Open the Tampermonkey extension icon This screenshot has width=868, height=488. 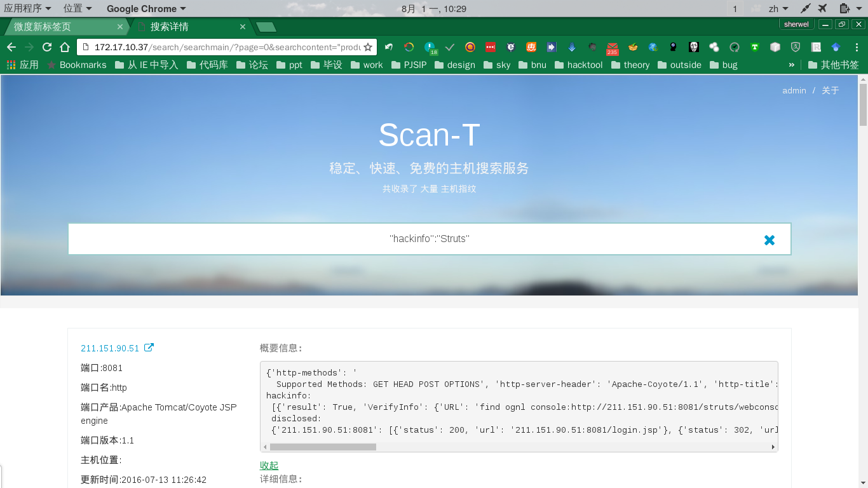click(x=755, y=47)
